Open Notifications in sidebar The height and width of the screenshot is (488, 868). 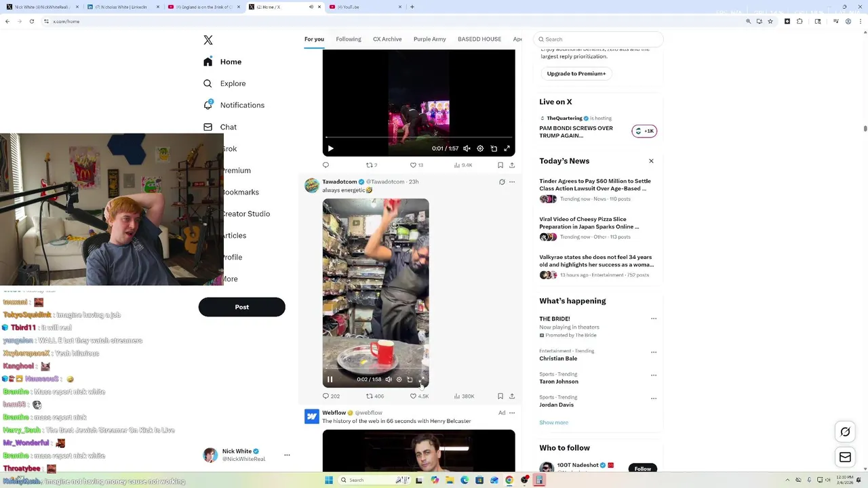point(234,105)
